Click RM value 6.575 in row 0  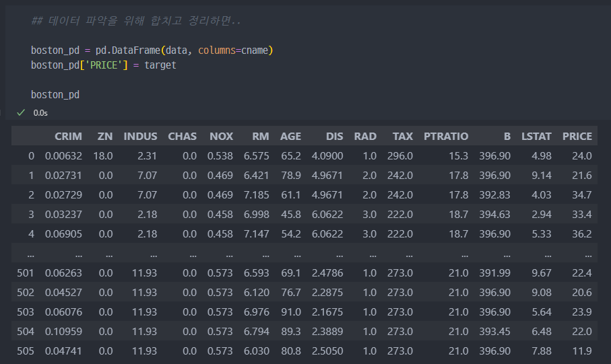257,155
